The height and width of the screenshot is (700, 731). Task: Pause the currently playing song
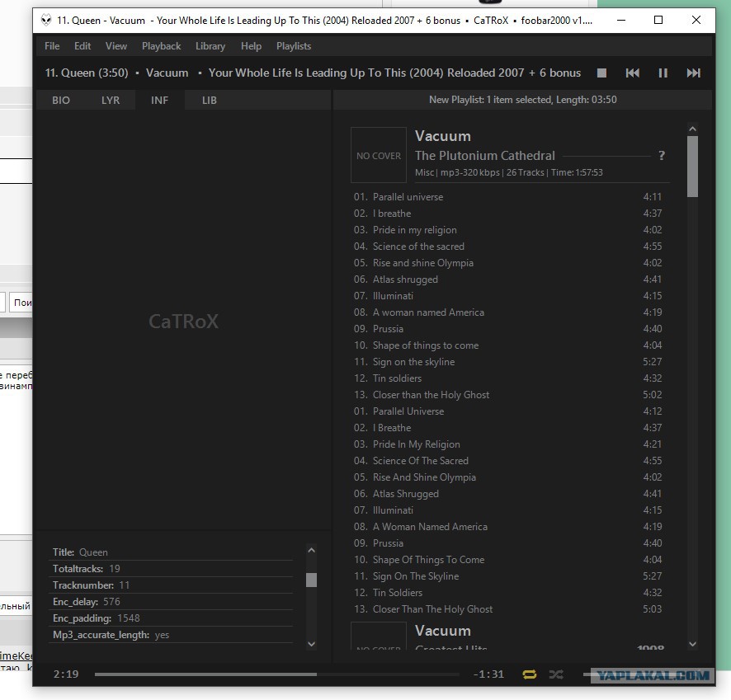(663, 73)
